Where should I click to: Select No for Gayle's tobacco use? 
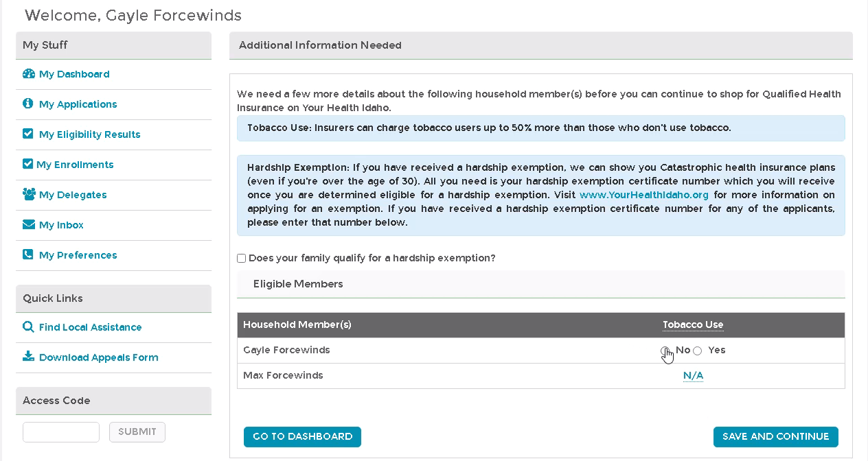665,351
